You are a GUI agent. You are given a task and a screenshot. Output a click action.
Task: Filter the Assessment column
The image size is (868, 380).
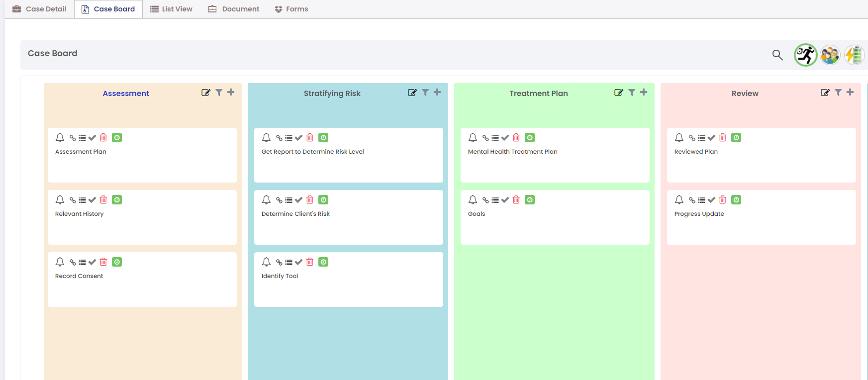point(219,93)
